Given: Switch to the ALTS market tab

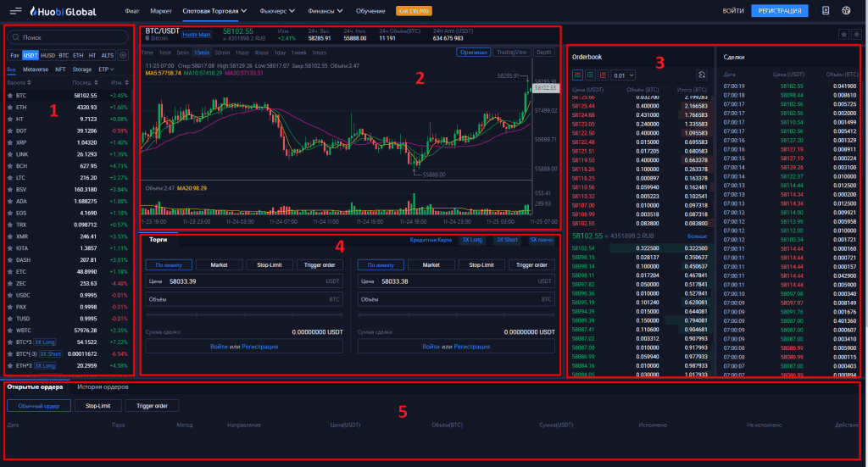Looking at the screenshot, I should [x=108, y=55].
